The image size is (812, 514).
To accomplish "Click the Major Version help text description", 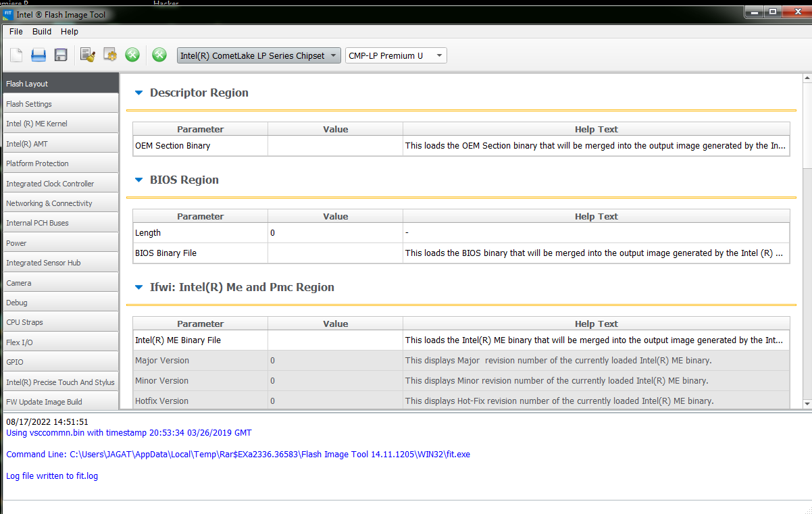I will click(558, 361).
